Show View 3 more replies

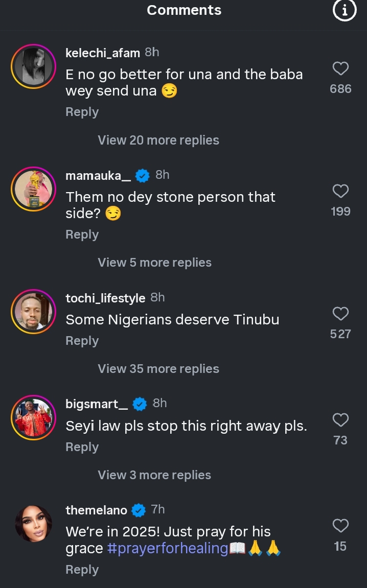pos(154,475)
